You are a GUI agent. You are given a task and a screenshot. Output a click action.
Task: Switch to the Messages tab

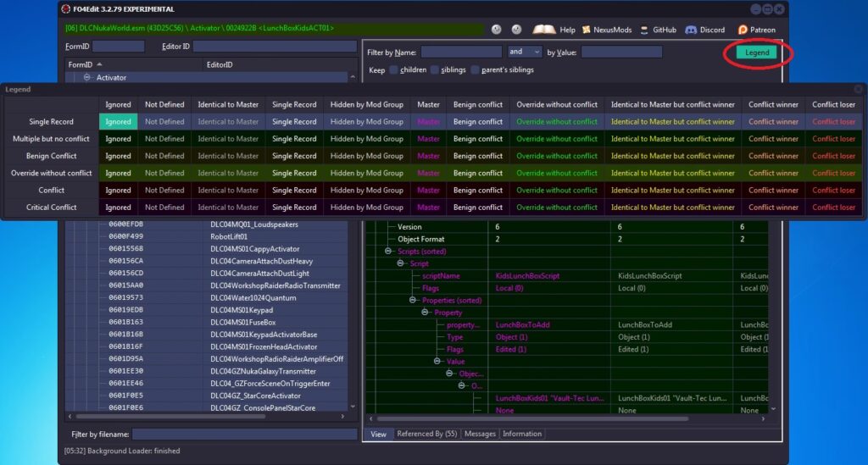480,434
